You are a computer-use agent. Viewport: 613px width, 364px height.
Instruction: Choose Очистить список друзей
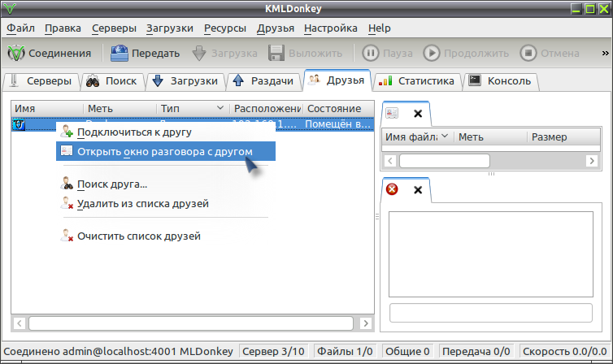click(x=166, y=236)
